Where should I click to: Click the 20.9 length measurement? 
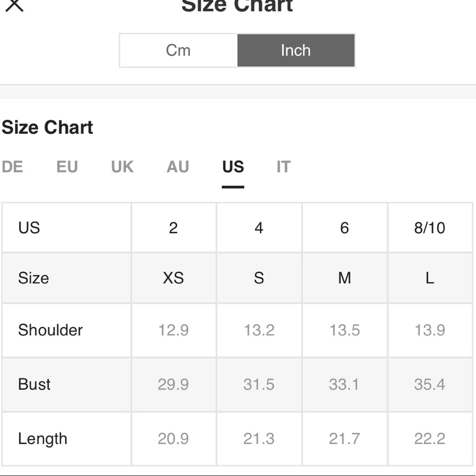pyautogui.click(x=173, y=439)
